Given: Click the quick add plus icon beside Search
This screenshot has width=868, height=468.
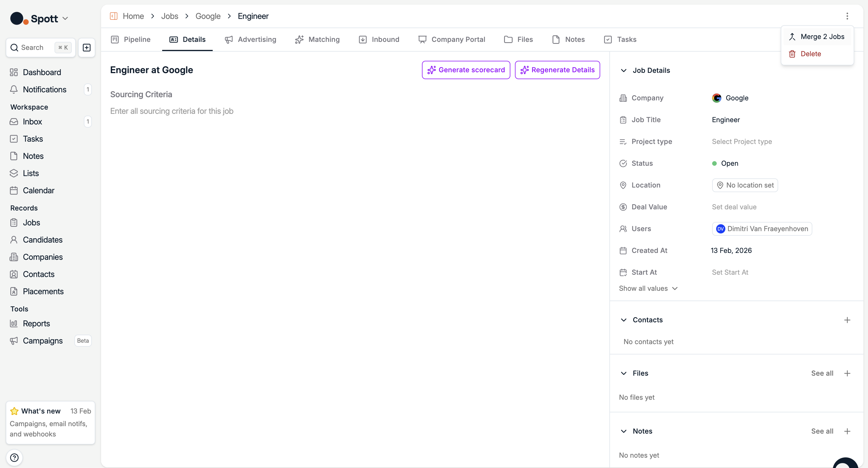Looking at the screenshot, I should click(x=87, y=48).
